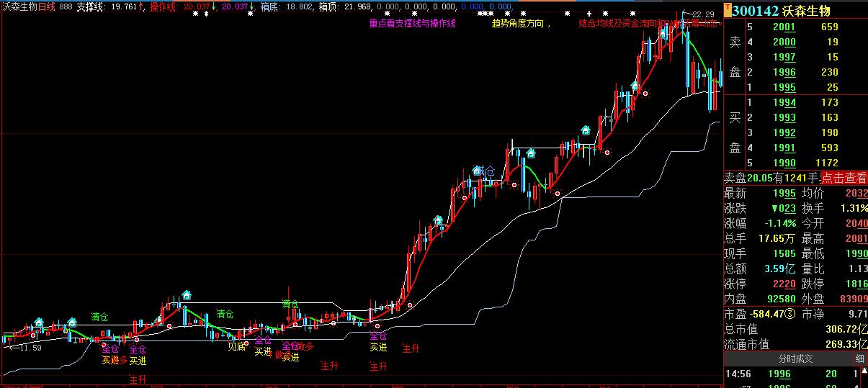Click the 沃森生物 日线 chart title
This screenshot has height=388, width=868.
point(29,6)
